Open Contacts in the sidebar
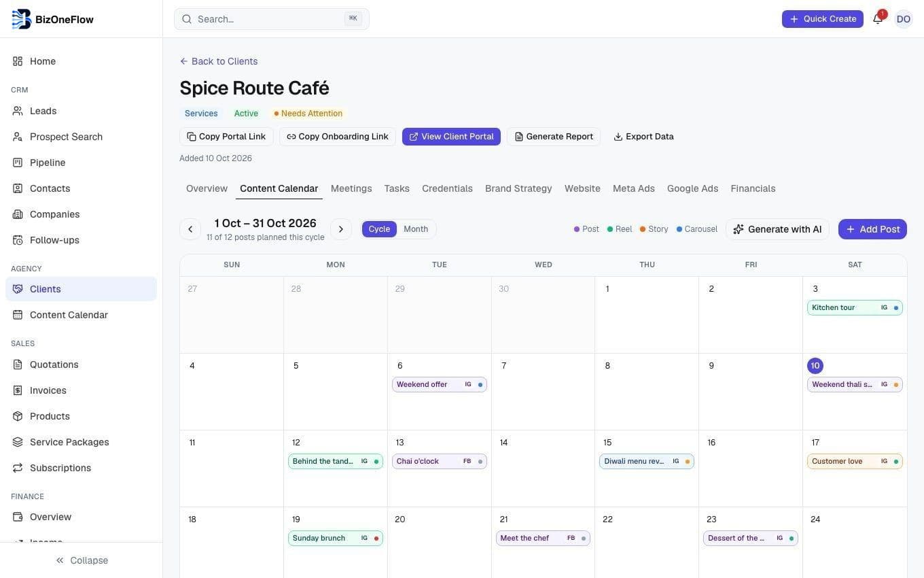Viewport: 924px width, 578px height. pos(81,188)
